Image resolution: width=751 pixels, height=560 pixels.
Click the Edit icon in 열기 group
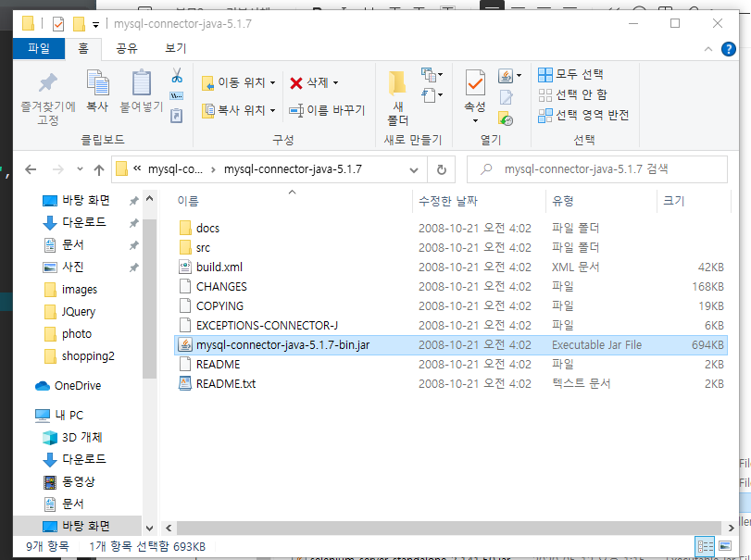[x=507, y=97]
